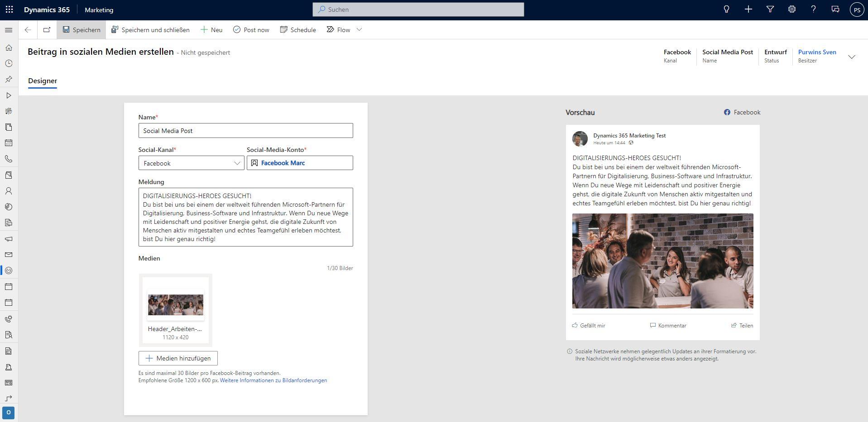Image resolution: width=868 pixels, height=422 pixels.
Task: Open the help question mark
Action: pos(813,9)
